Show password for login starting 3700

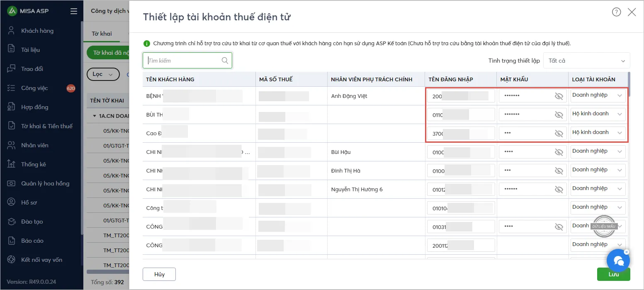[559, 134]
